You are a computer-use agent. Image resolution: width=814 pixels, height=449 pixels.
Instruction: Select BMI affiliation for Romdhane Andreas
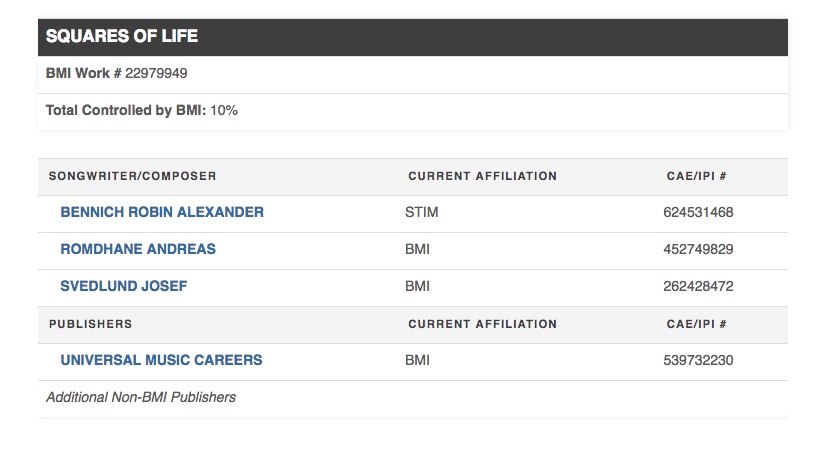[417, 249]
